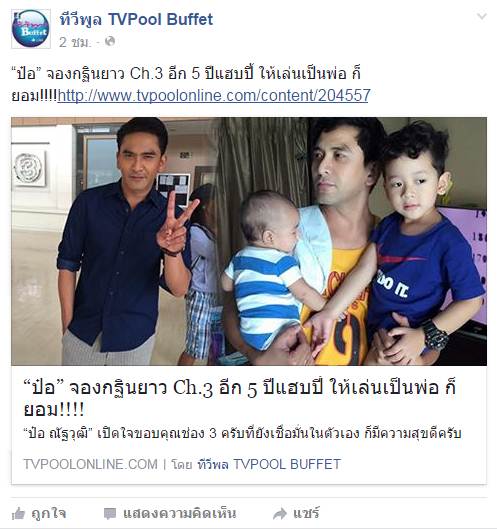
Task: Select แสดงความคิดเห็น to comment
Action: click(180, 514)
